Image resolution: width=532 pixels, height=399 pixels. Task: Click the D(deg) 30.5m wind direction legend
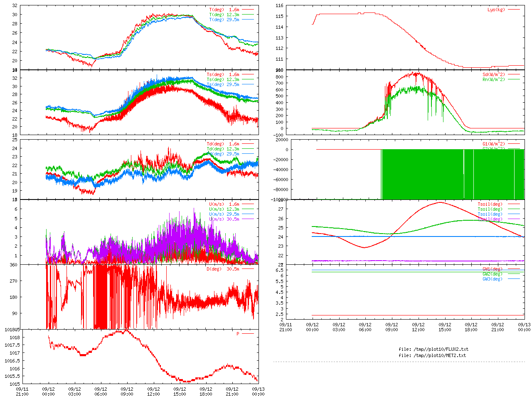tap(223, 269)
